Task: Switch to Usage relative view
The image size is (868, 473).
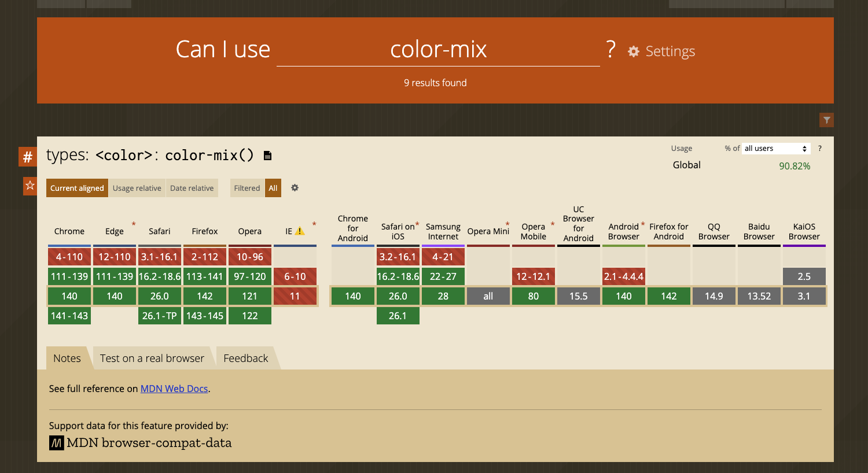Action: point(137,188)
